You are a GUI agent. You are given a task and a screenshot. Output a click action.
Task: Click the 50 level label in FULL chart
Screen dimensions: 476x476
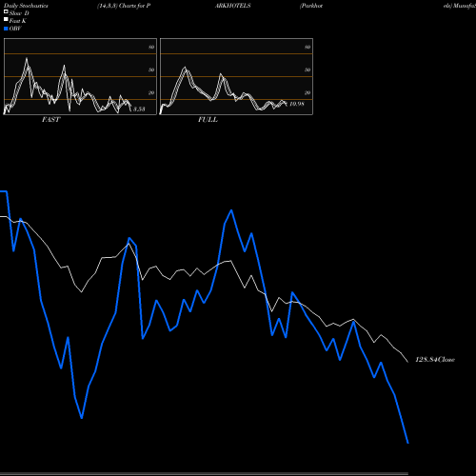click(x=307, y=69)
